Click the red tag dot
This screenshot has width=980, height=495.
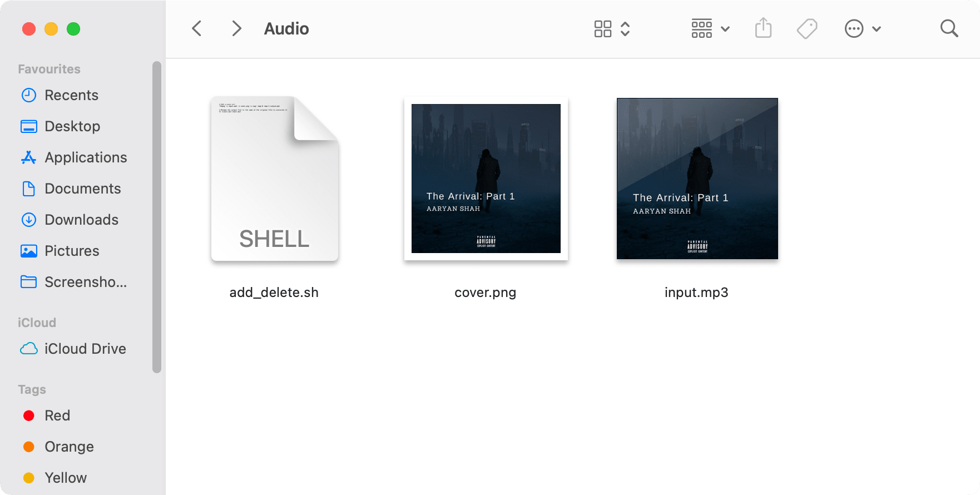[29, 415]
